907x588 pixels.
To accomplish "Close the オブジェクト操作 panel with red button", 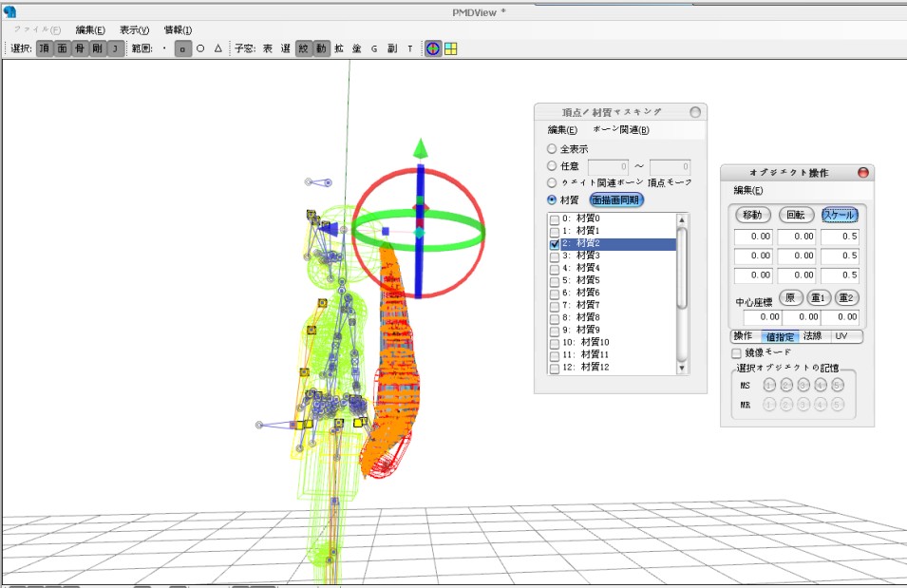I will click(x=863, y=173).
